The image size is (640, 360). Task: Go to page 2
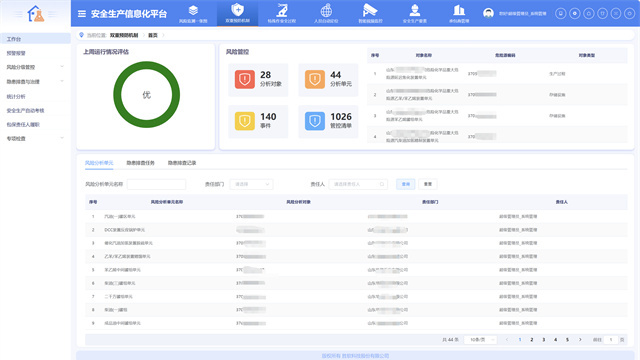point(531,340)
